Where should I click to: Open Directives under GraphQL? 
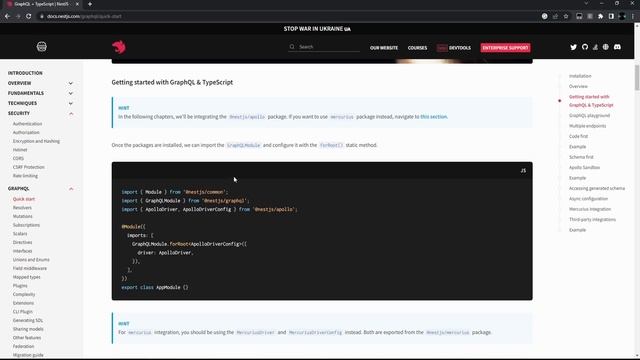pyautogui.click(x=22, y=242)
